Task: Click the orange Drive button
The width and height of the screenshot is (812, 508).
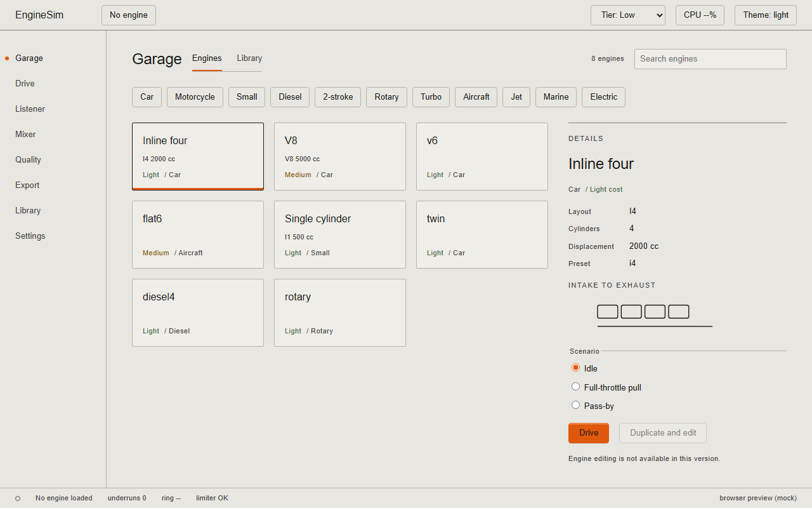Action: (x=589, y=433)
